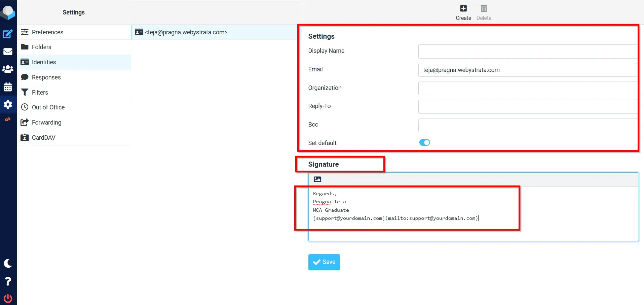Click the Forwarding share icon
The image size is (644, 305).
click(x=25, y=122)
